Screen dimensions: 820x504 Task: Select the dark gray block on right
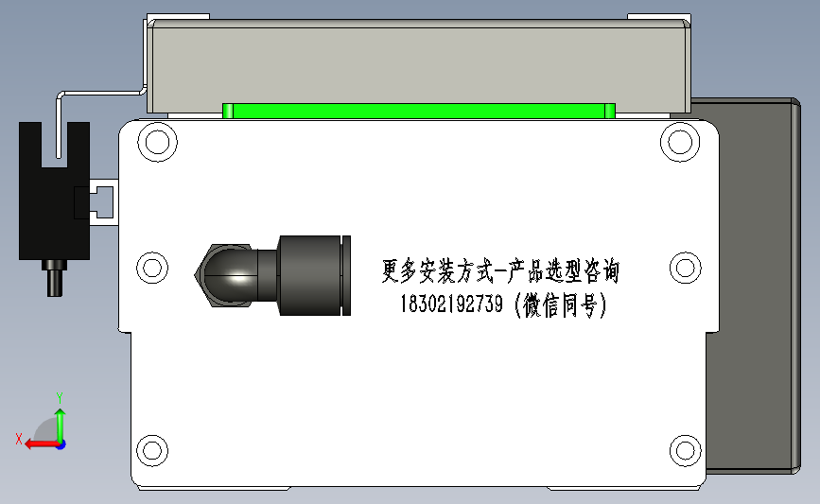point(753,286)
